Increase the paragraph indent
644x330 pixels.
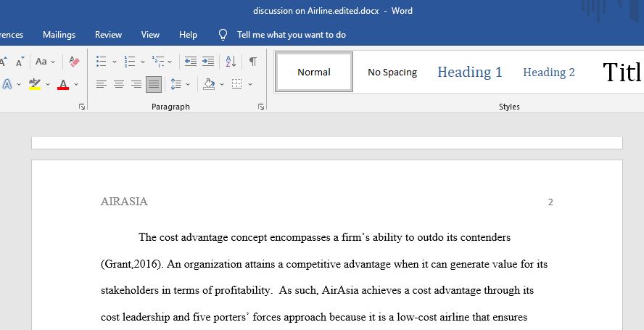(208, 62)
